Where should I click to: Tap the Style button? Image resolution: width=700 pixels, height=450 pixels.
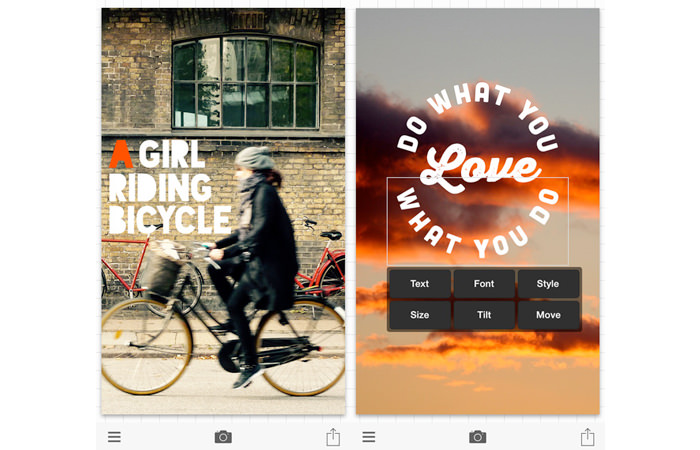click(548, 284)
